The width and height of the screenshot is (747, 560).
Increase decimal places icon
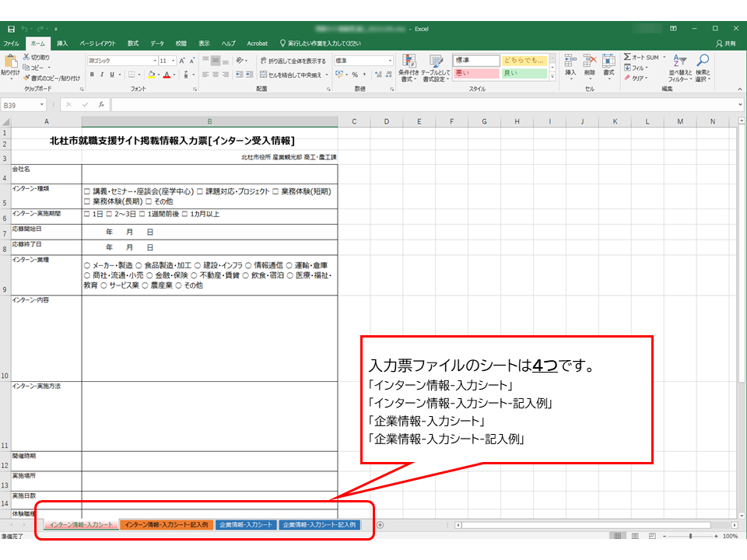378,75
